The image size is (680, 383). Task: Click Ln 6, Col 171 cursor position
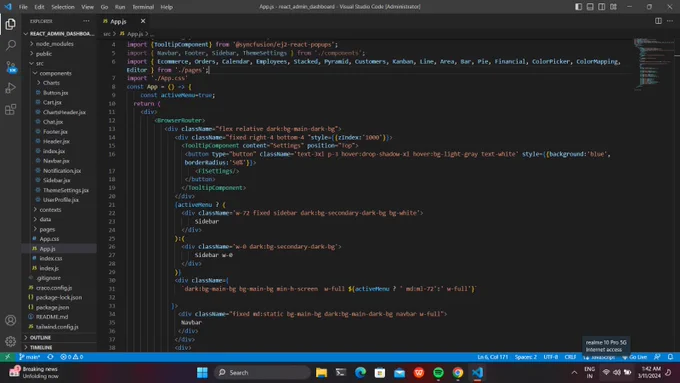493,357
